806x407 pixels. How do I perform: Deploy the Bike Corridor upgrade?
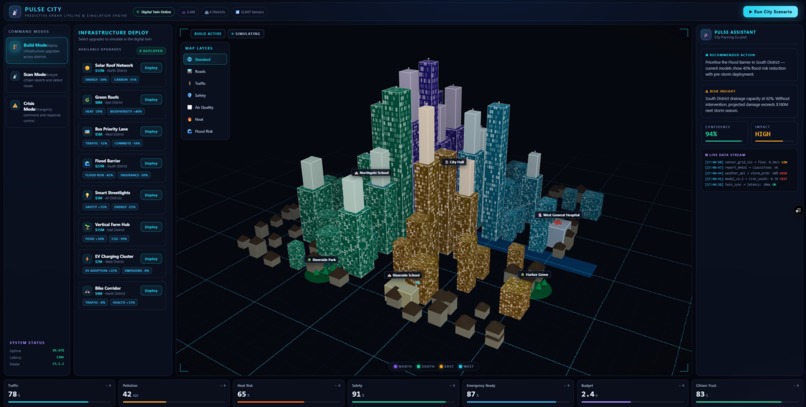pyautogui.click(x=151, y=291)
